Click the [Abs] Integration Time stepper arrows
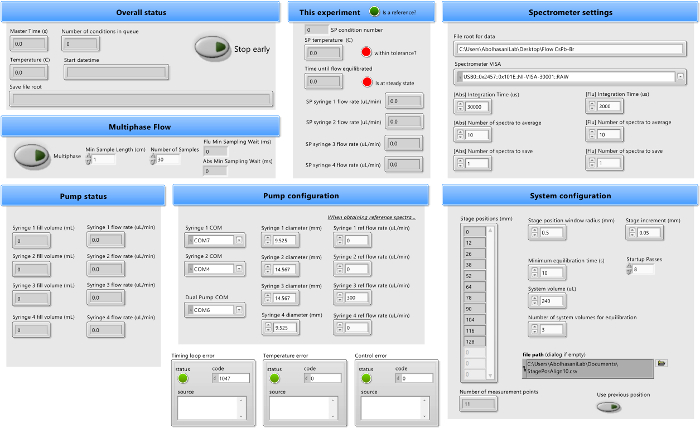 click(x=459, y=106)
